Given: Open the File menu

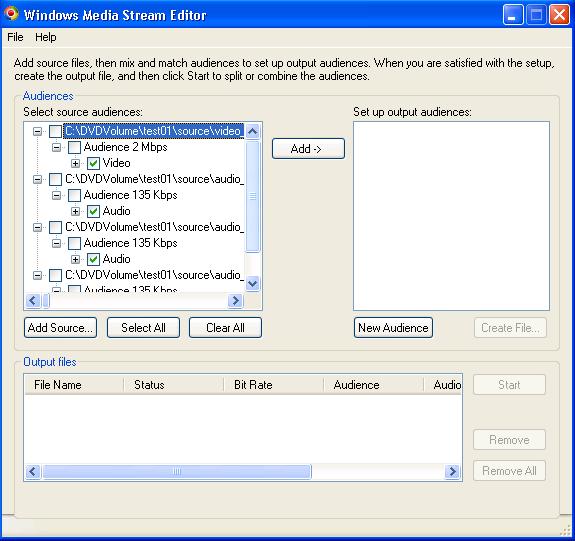Looking at the screenshot, I should [x=15, y=37].
